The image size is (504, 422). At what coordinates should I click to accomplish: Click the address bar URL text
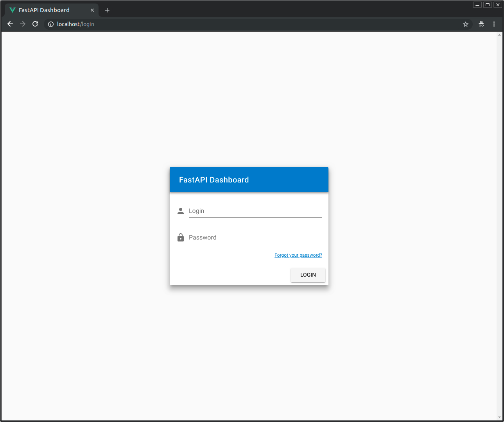75,24
